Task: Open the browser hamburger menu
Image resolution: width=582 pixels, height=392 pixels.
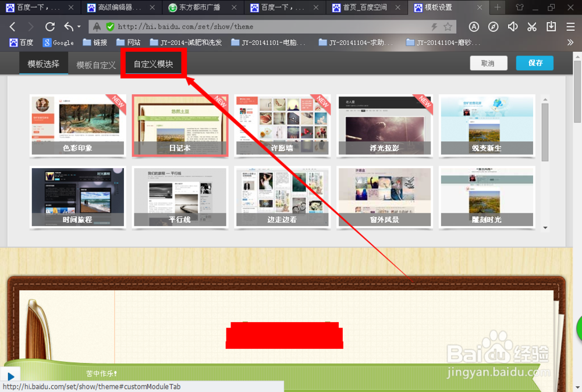Action: click(570, 27)
